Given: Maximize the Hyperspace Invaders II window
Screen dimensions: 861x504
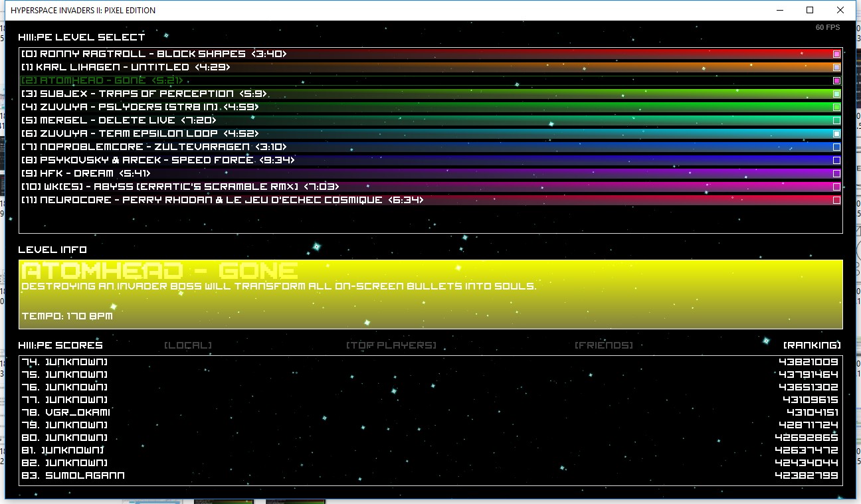Looking at the screenshot, I should point(810,10).
